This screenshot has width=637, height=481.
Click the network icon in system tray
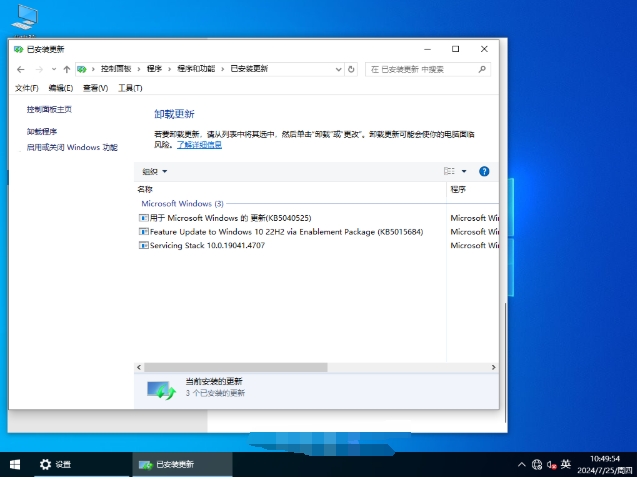coord(537,465)
